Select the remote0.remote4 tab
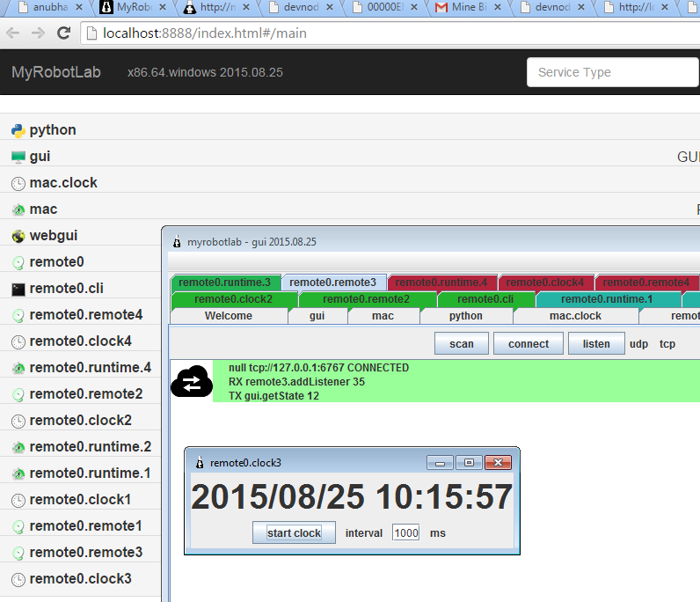Screen dimensions: 700x602 click(x=646, y=283)
